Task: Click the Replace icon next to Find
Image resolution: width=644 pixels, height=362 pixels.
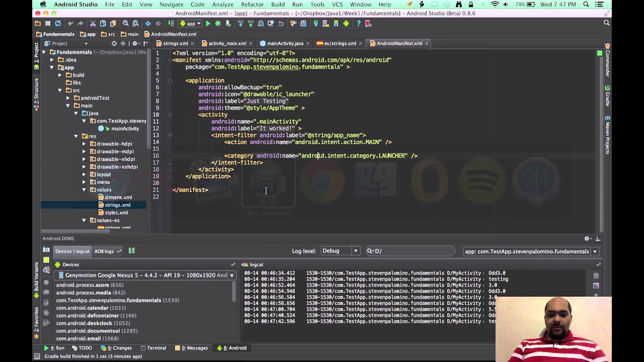Action: pyautogui.click(x=135, y=24)
